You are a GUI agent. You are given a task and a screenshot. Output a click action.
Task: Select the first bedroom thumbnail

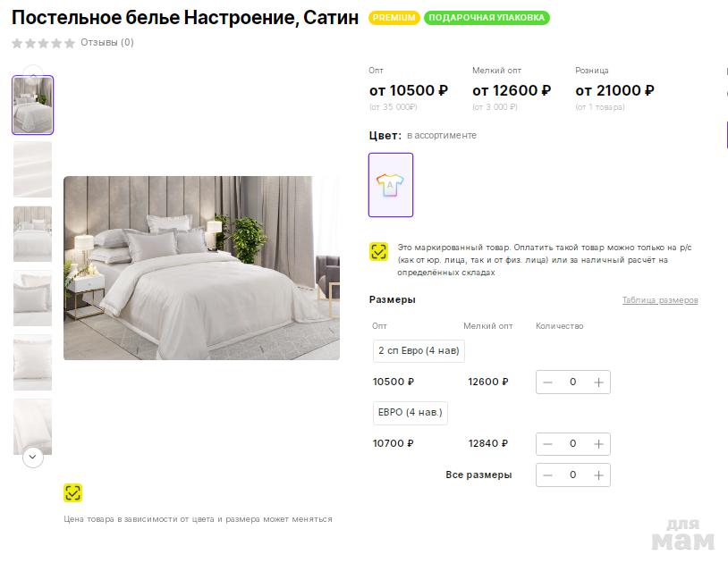click(x=33, y=105)
